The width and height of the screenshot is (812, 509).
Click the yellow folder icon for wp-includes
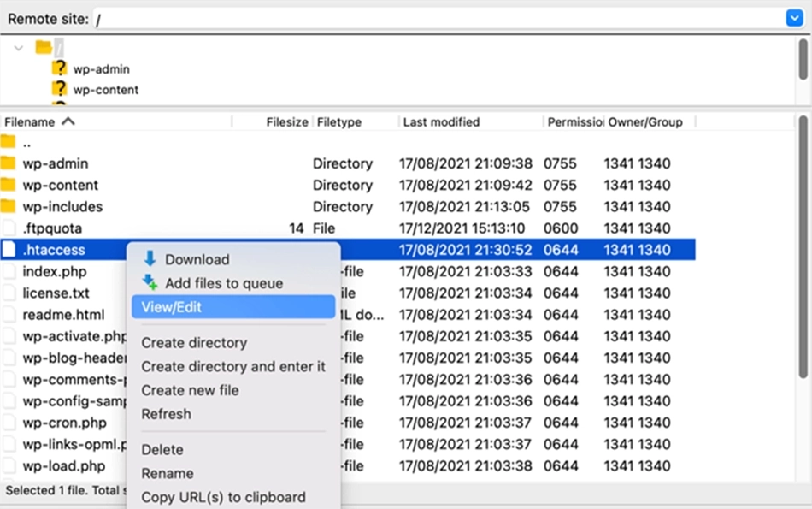click(x=10, y=206)
